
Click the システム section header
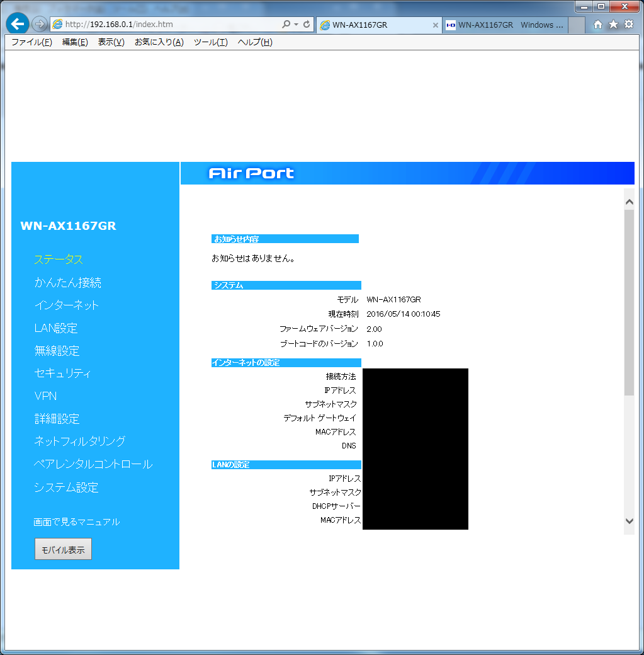[286, 285]
